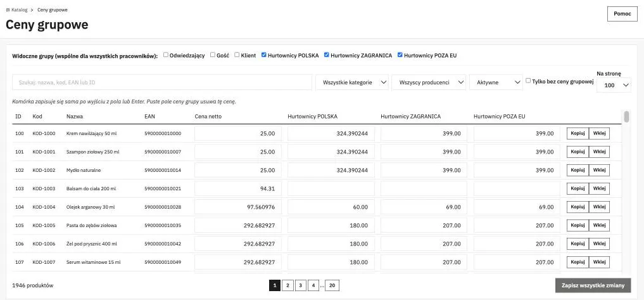This screenshot has height=300, width=644.
Task: Edit Hurtownicy POZA EU price for Krem nawilżający
Action: (517, 133)
